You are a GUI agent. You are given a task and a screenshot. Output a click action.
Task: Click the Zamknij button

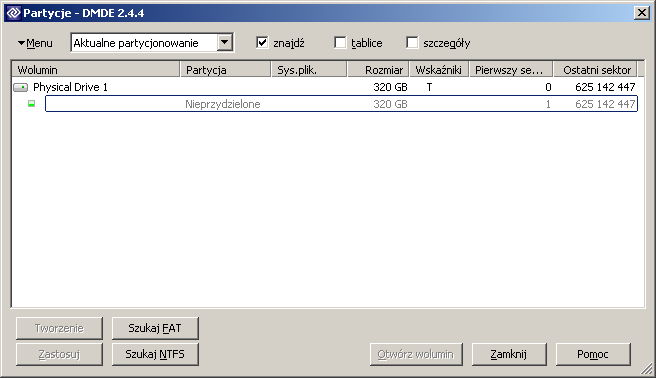[x=509, y=354]
